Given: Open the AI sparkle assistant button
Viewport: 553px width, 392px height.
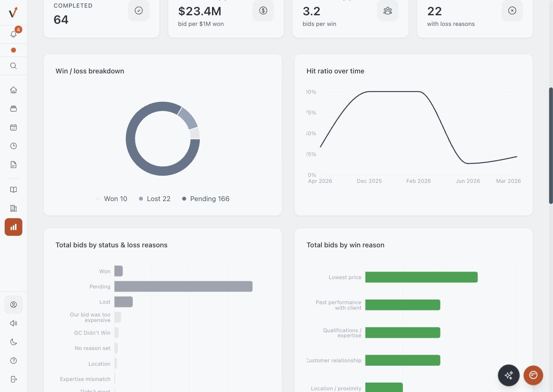Looking at the screenshot, I should click(x=508, y=375).
